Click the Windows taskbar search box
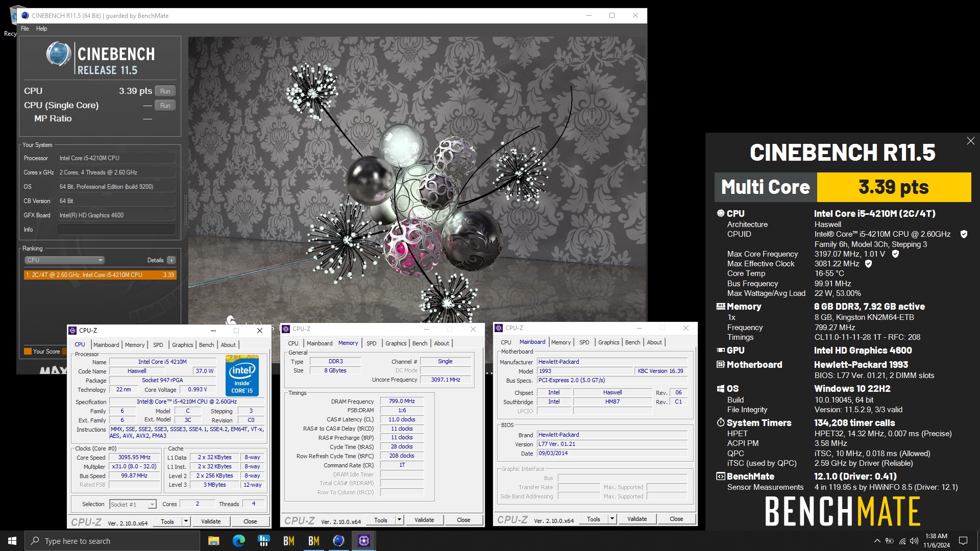 pos(112,541)
